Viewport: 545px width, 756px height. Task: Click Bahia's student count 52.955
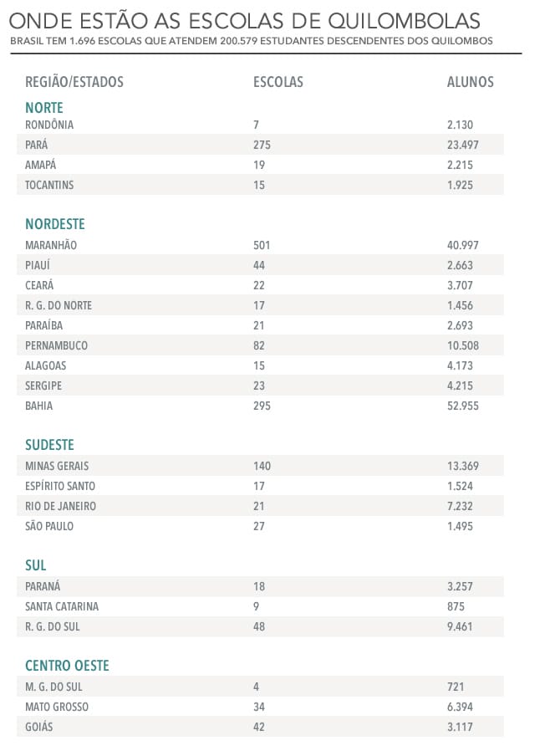pyautogui.click(x=463, y=406)
